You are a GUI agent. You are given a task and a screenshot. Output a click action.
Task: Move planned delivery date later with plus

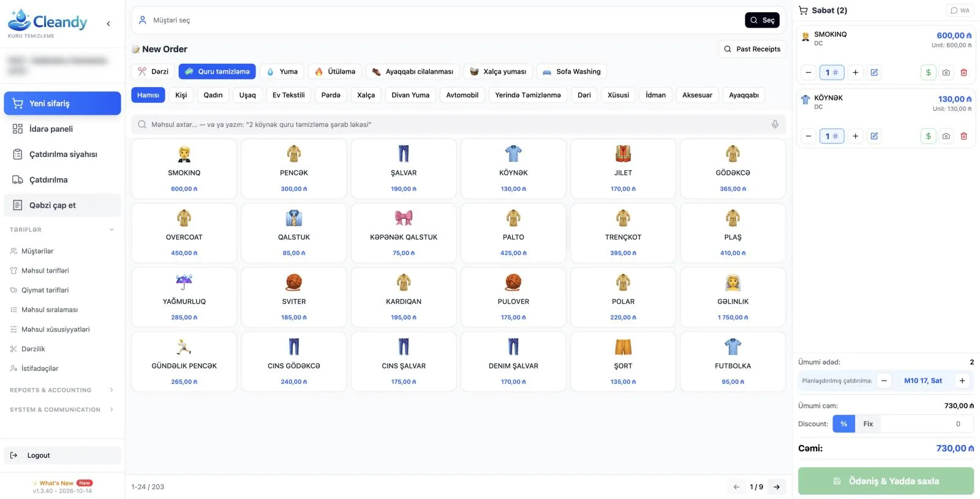pos(962,381)
